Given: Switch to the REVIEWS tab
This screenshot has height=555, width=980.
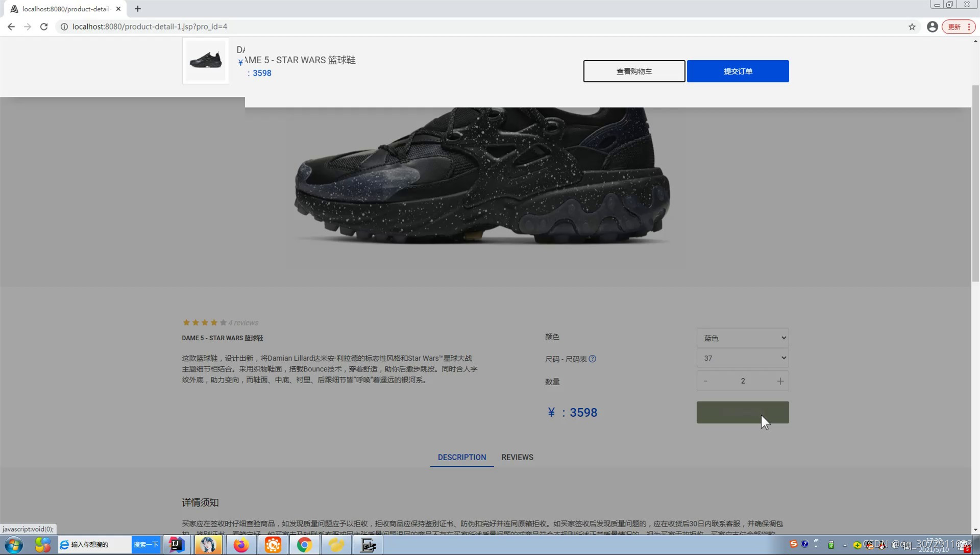Looking at the screenshot, I should coord(517,457).
